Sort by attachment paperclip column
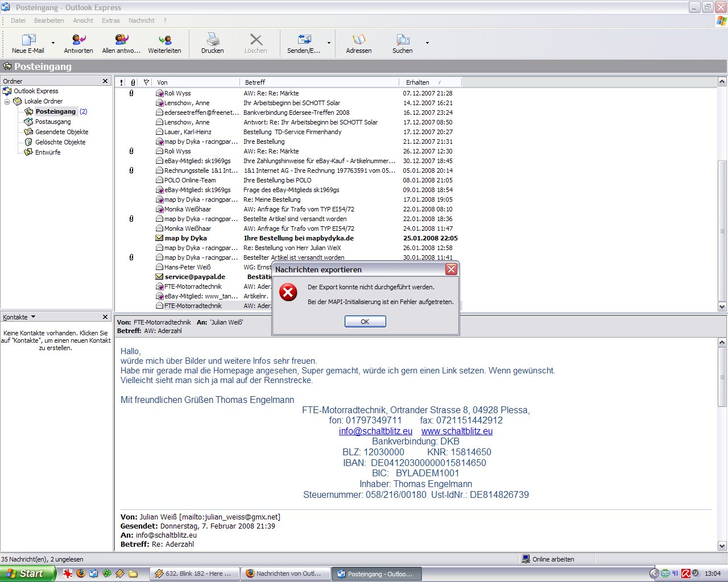 point(133,82)
